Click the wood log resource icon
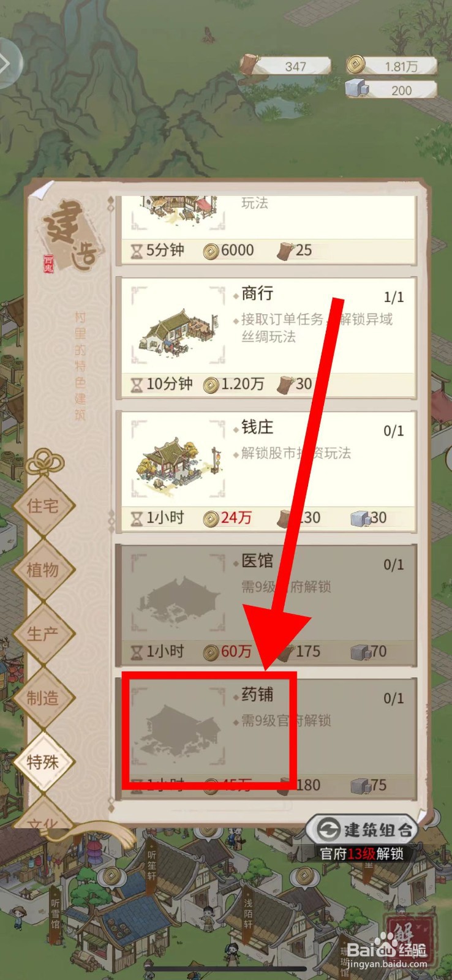This screenshot has height=980, width=452. point(250,65)
